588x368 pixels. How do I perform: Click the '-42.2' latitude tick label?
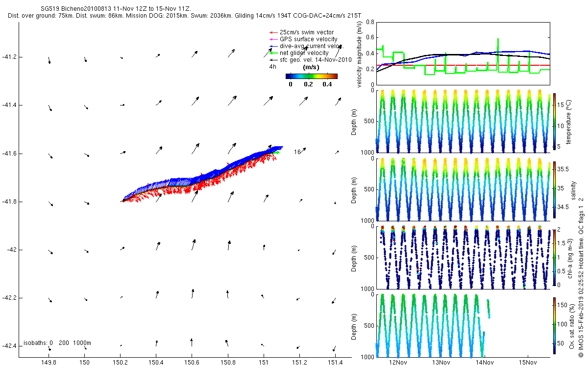coord(9,298)
